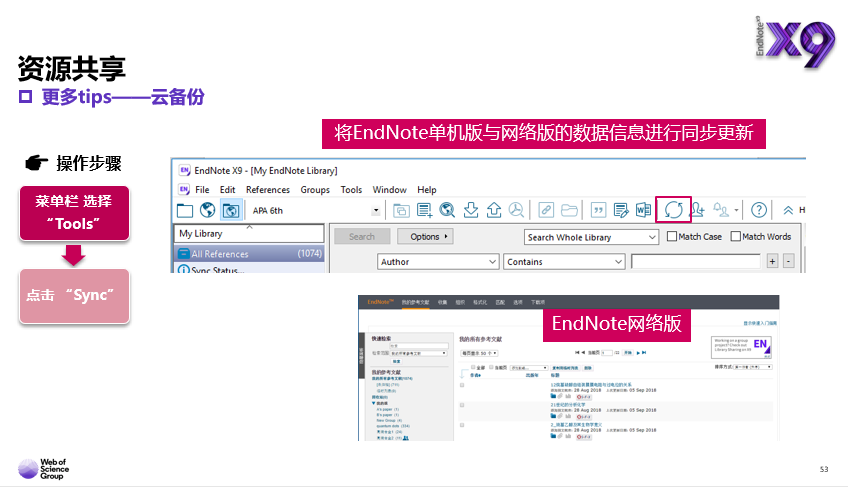Click the Open Link chain icon
Screen dimensions: 848x487
[x=546, y=210]
